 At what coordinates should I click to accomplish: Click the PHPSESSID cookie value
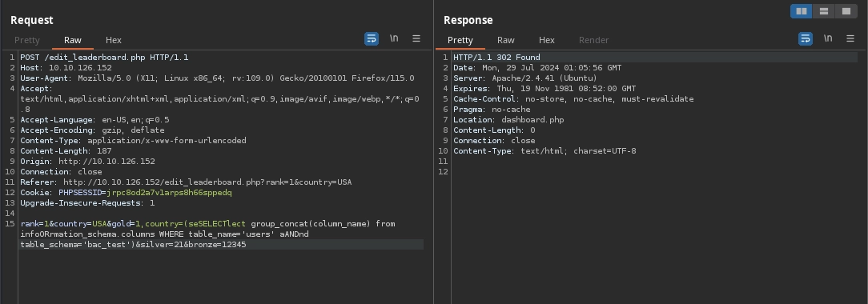tap(169, 192)
